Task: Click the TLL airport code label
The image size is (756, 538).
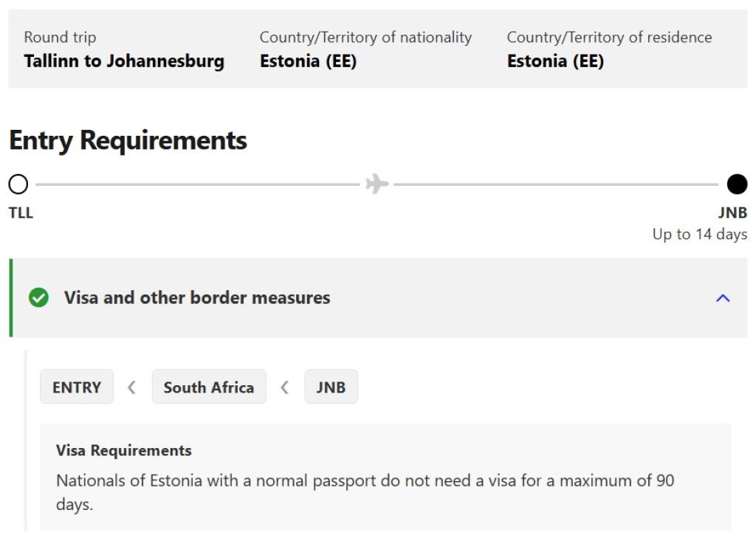Action: pos(21,213)
